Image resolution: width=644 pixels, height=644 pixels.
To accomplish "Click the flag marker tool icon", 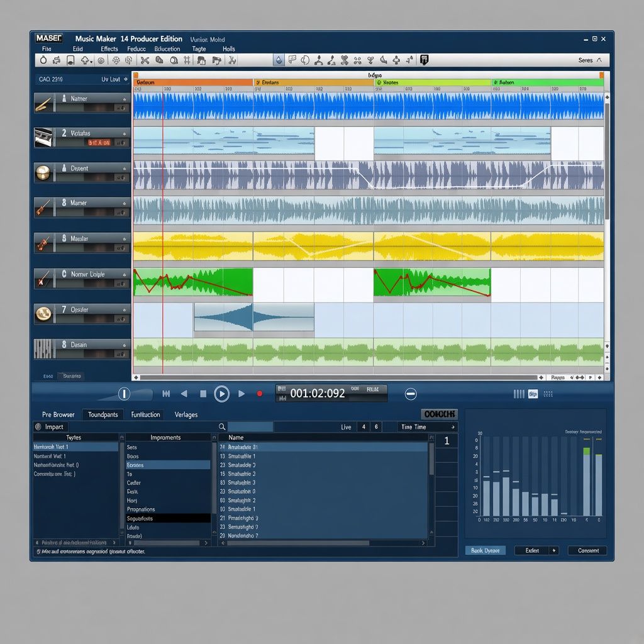I will [x=292, y=60].
